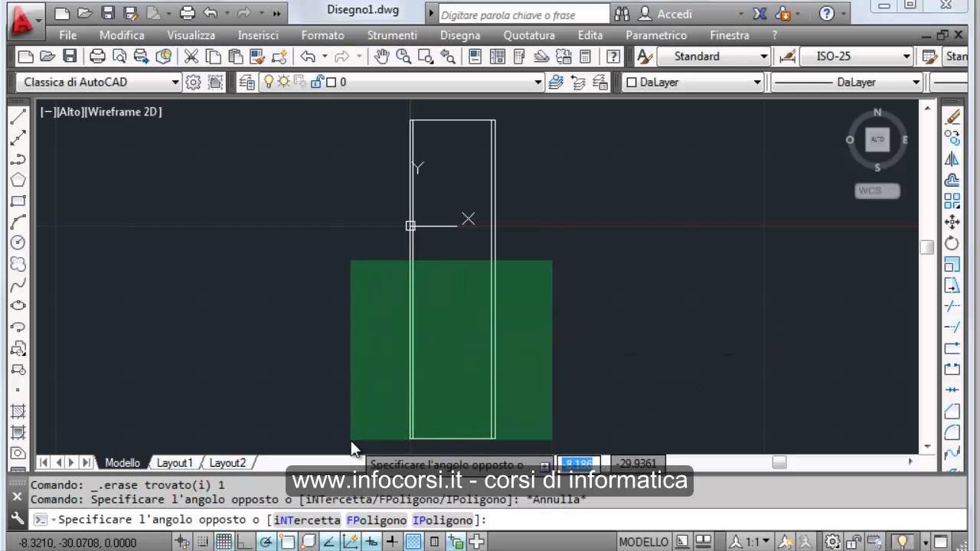Click the horizontal scrollbar thumb
The image size is (980, 551).
[779, 462]
